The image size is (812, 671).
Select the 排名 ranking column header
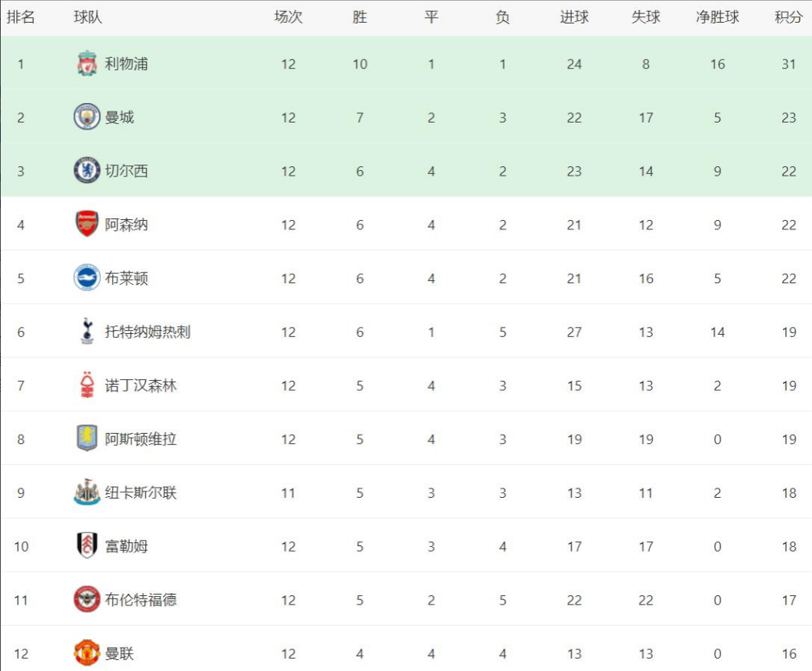pyautogui.click(x=21, y=17)
